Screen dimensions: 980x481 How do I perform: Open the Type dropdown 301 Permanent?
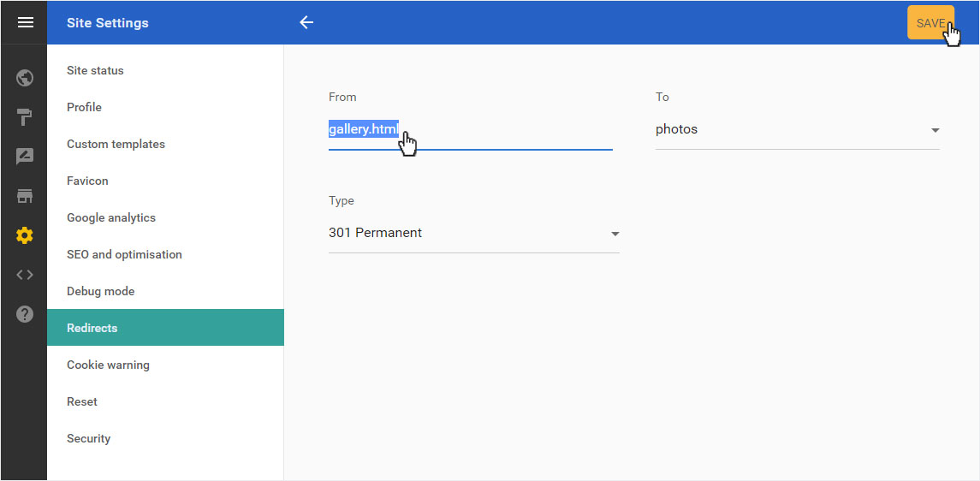(474, 234)
